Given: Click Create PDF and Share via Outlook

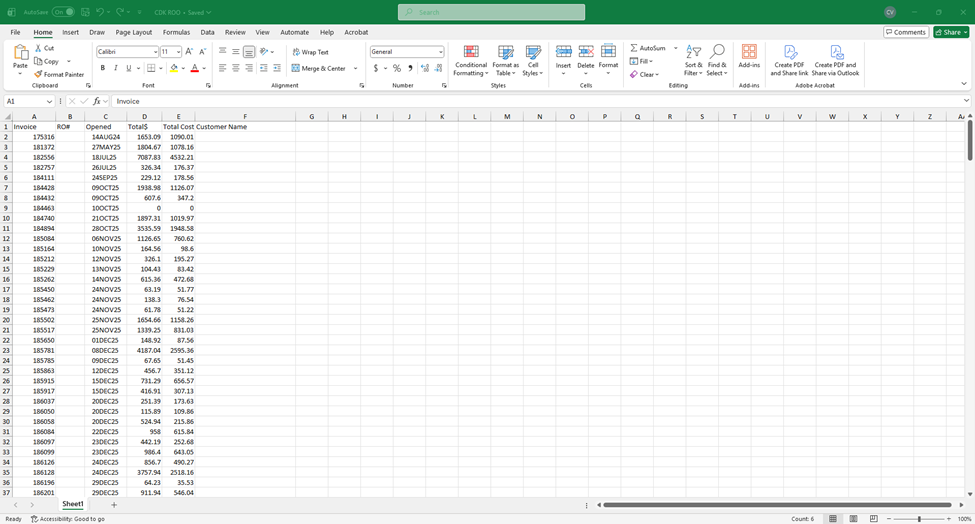Looking at the screenshot, I should 835,60.
